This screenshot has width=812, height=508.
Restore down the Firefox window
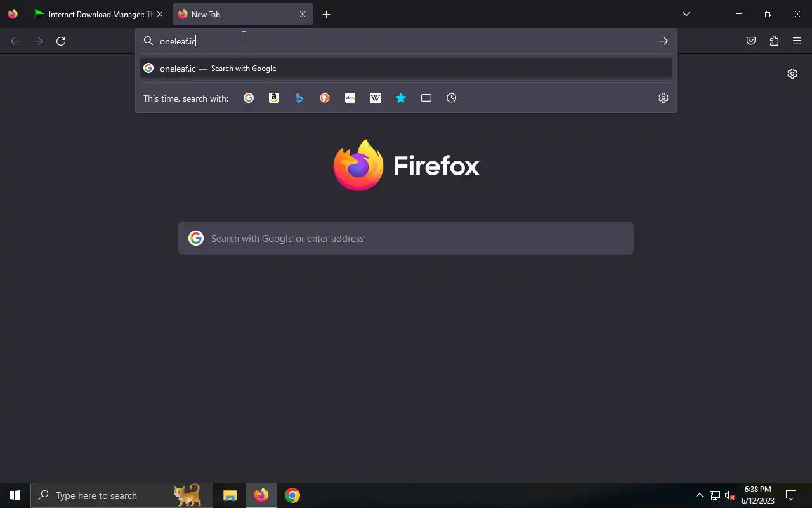[x=768, y=14]
